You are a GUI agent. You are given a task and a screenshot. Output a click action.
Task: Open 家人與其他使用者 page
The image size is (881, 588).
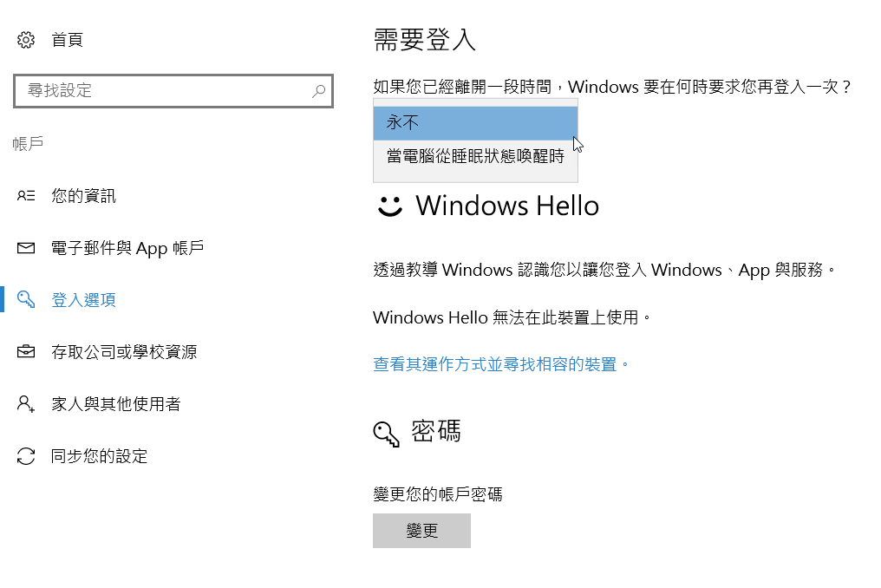[x=115, y=404]
